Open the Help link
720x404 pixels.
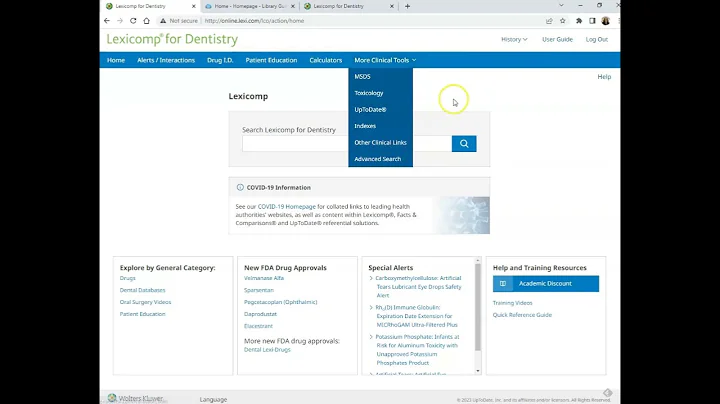tap(604, 77)
